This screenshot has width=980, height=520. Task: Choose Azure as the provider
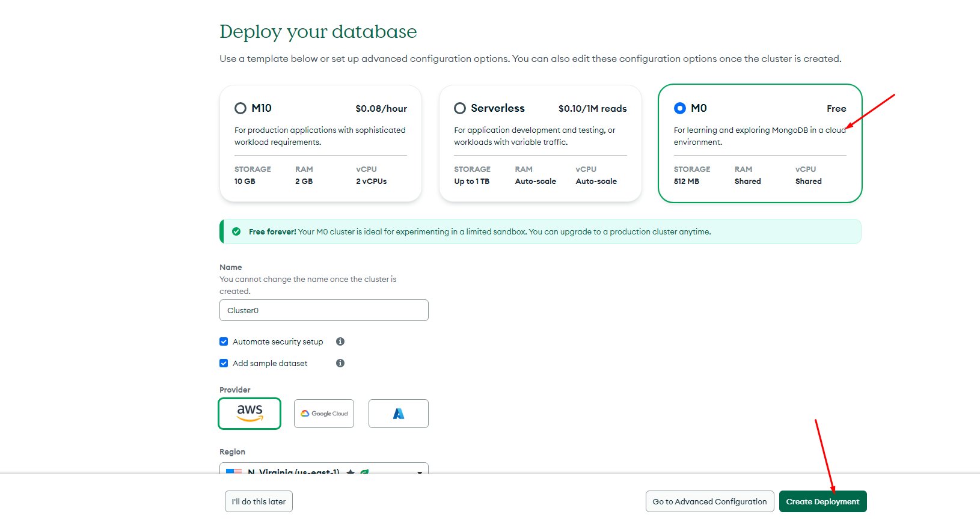coord(399,414)
